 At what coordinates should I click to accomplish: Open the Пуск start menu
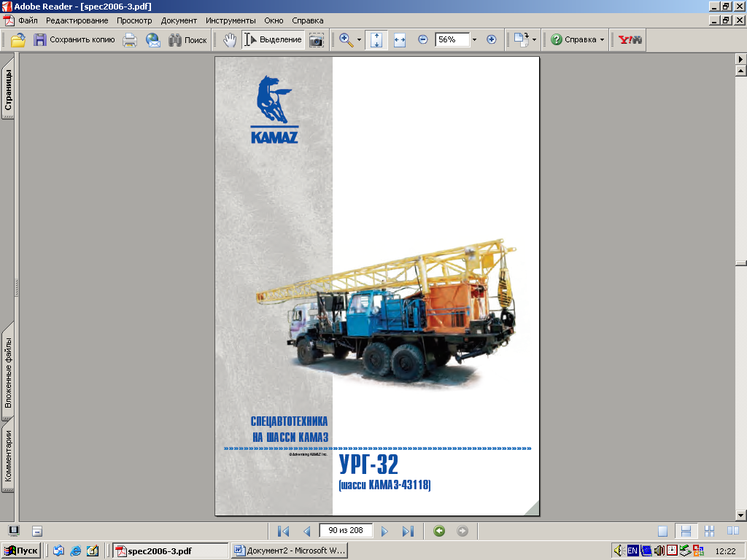click(x=21, y=551)
